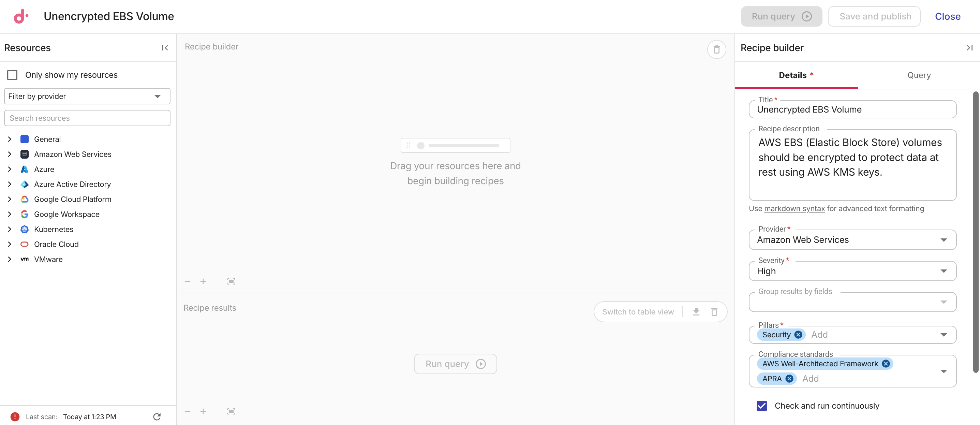Remove the APRA compliance standard tag
The width and height of the screenshot is (980, 425).
point(789,378)
